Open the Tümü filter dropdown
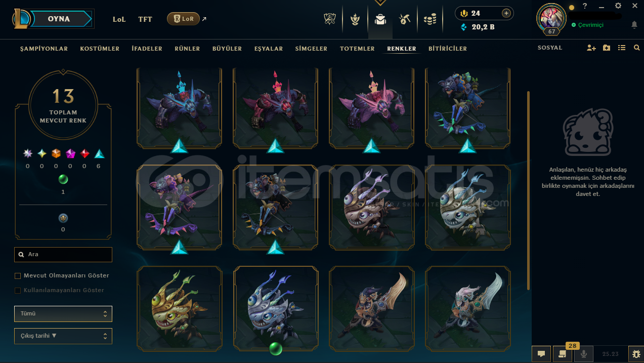644x363 pixels. pos(63,314)
